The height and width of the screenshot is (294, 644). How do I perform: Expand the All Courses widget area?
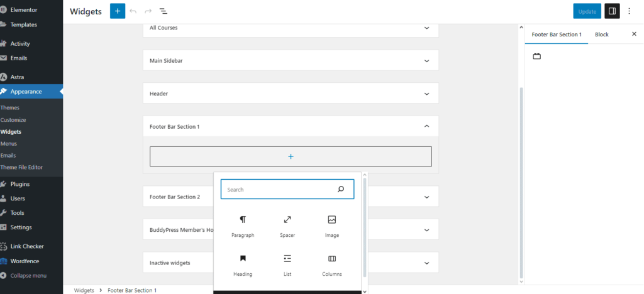(426, 28)
